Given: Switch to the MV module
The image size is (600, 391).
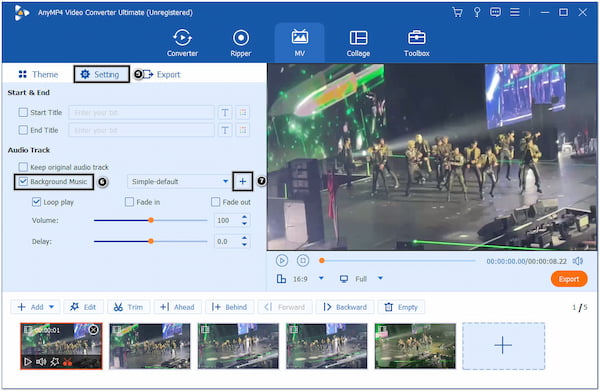Looking at the screenshot, I should [300, 43].
